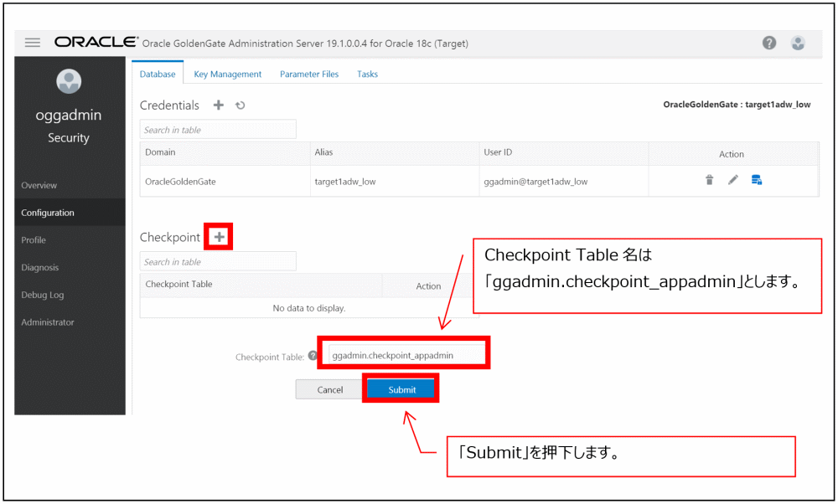838x504 pixels.
Task: Add a checkpoint with plus icon
Action: [x=219, y=237]
